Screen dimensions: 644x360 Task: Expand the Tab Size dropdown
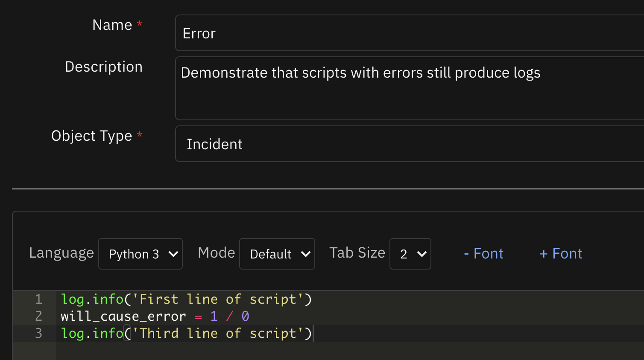pos(410,254)
